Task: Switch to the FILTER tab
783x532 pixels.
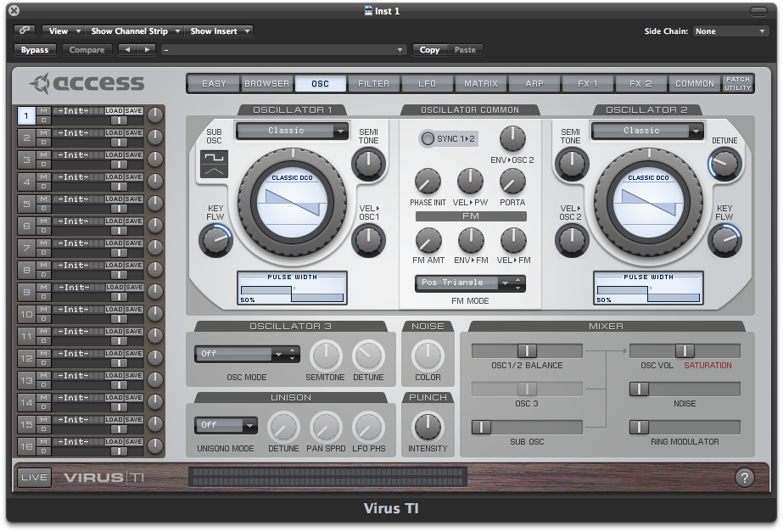Action: coord(373,83)
